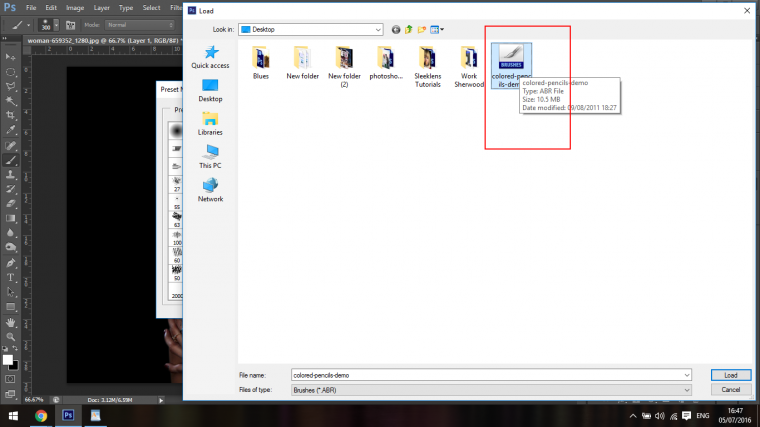Image resolution: width=760 pixels, height=427 pixels.
Task: Swap foreground and background colors
Action: click(x=15, y=348)
